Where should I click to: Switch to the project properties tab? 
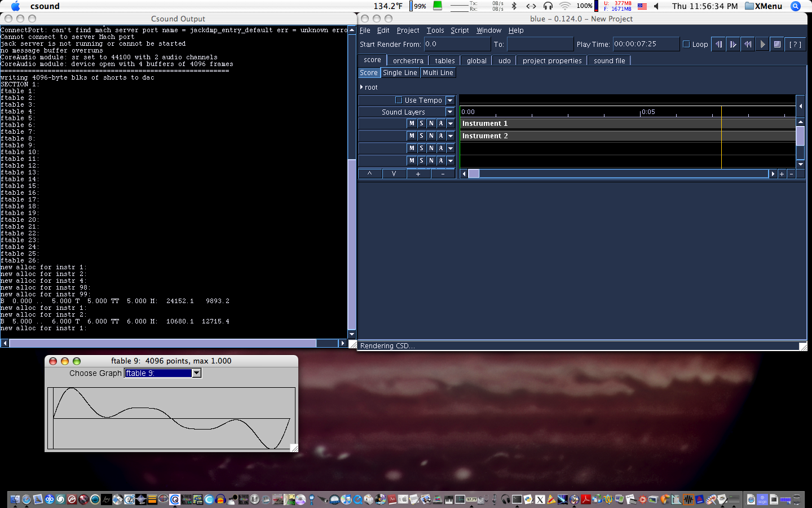[551, 60]
